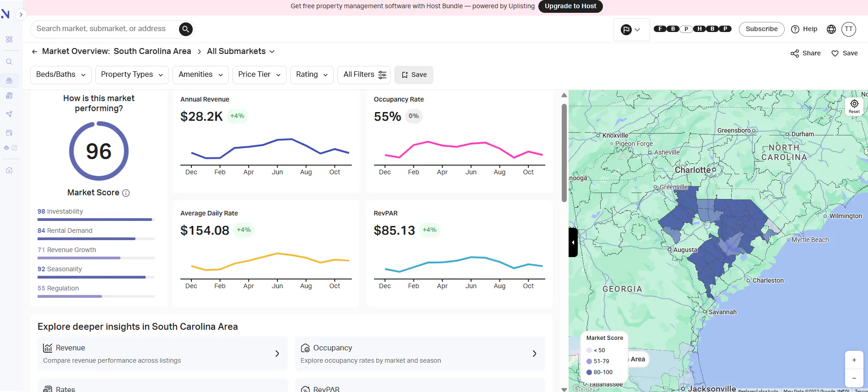
Task: Open the layered chevrons external link icon
Action: pos(10,148)
